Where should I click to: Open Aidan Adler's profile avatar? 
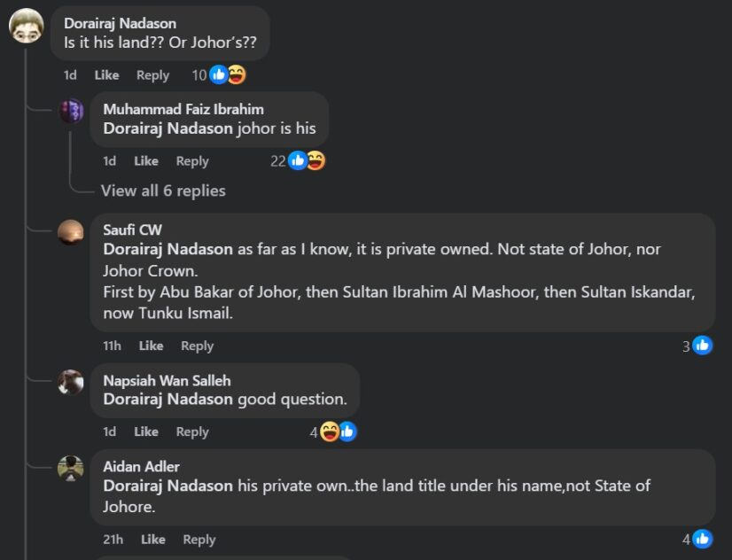pyautogui.click(x=71, y=468)
